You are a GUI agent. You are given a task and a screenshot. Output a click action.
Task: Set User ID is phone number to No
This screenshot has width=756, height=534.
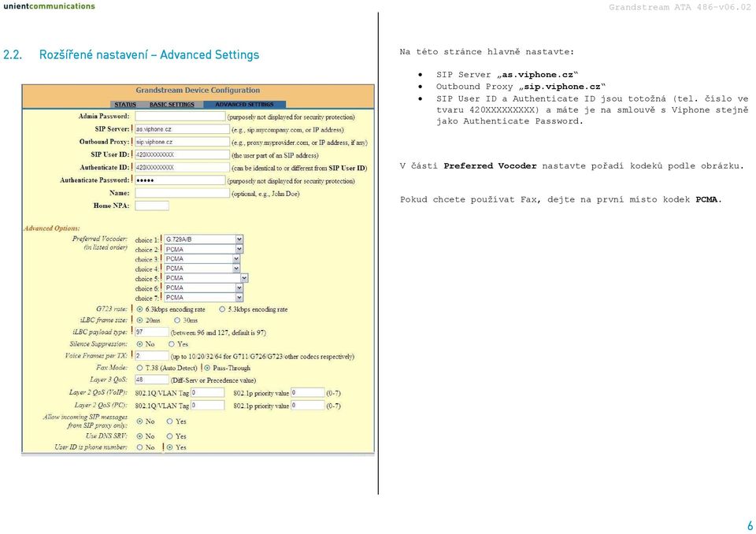click(140, 447)
